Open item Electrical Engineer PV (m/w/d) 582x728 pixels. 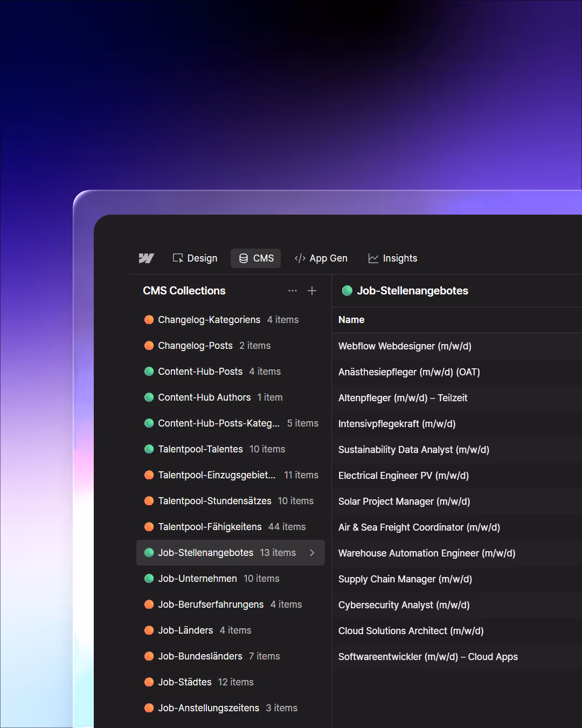[x=457, y=476]
